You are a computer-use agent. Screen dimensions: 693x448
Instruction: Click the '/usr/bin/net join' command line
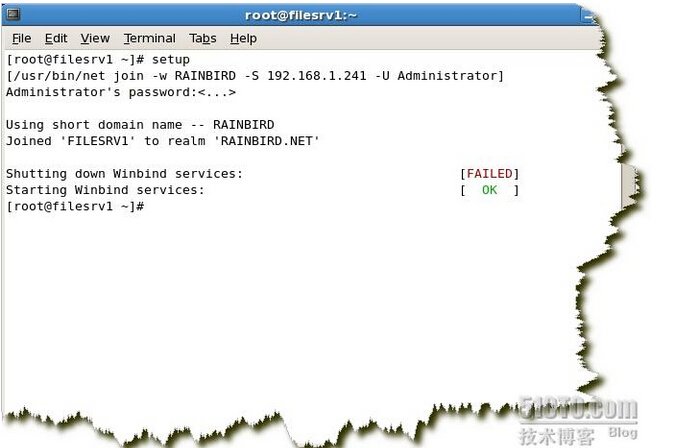click(255, 76)
